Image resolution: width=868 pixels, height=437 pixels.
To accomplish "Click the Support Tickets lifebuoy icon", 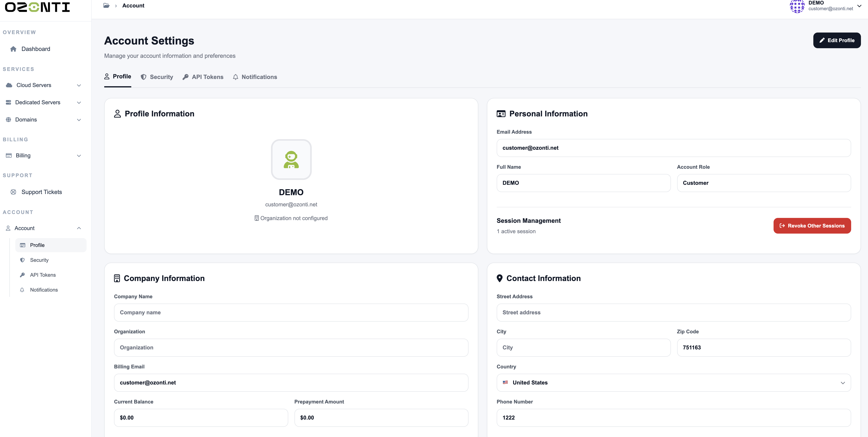I will 14,192.
